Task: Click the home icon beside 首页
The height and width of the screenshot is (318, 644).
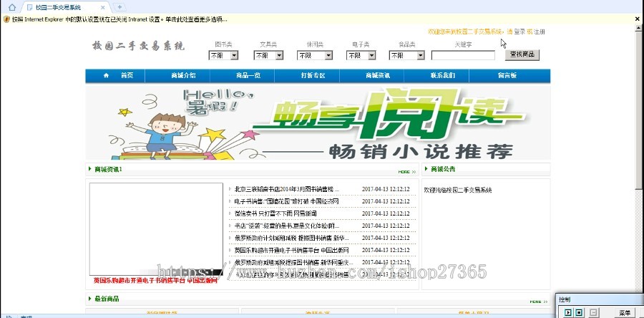Action: point(107,76)
